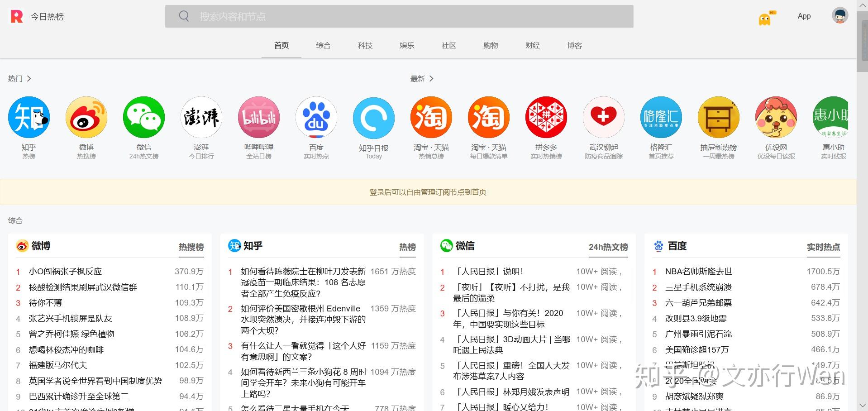Open 张艺兴手机锁屏是队友 topic
This screenshot has height=411, width=868.
pyautogui.click(x=70, y=319)
